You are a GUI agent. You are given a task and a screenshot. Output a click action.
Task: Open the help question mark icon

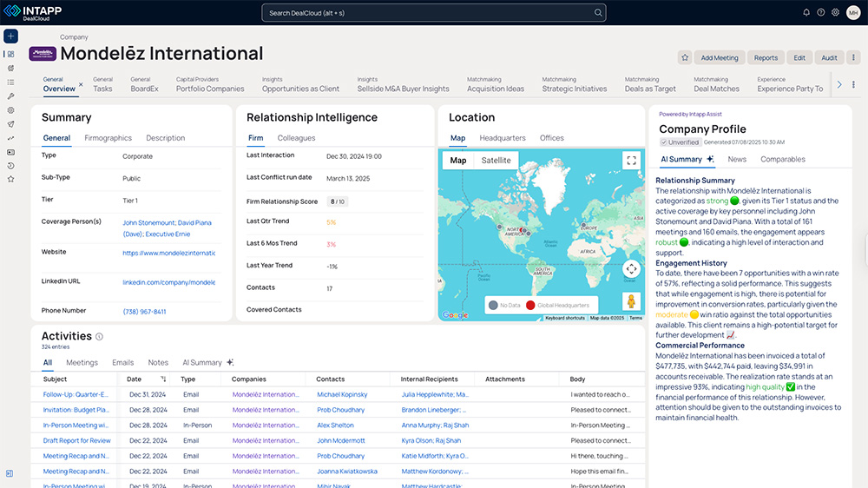click(820, 13)
